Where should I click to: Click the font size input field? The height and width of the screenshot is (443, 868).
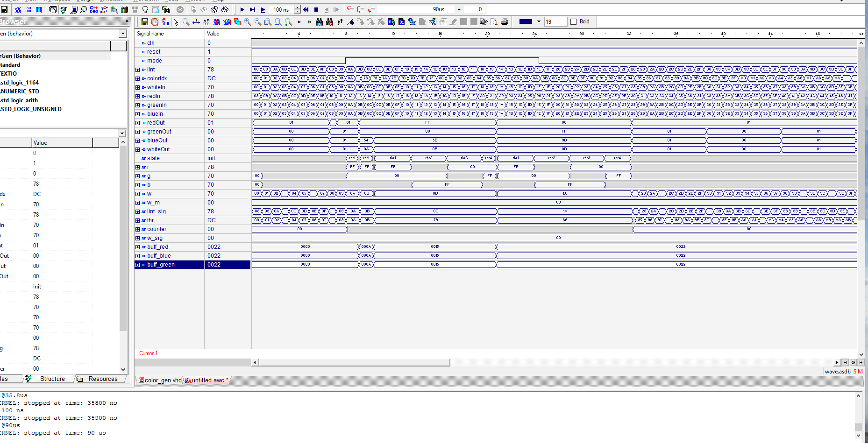click(555, 22)
